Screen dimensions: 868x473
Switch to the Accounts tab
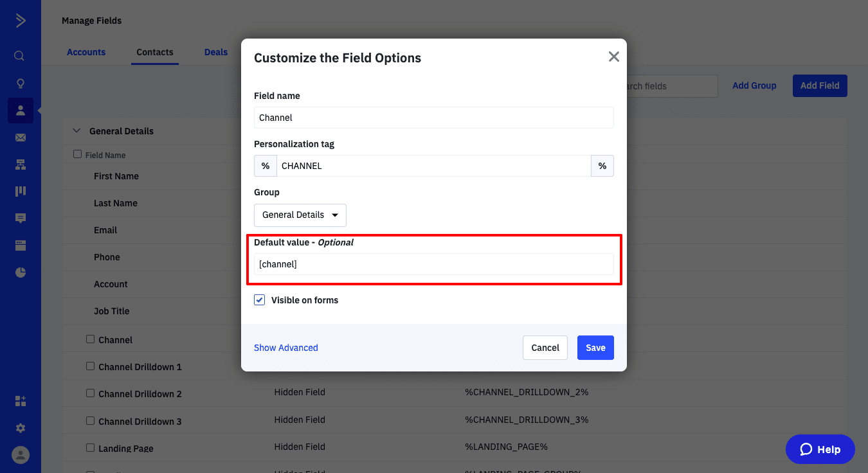86,52
